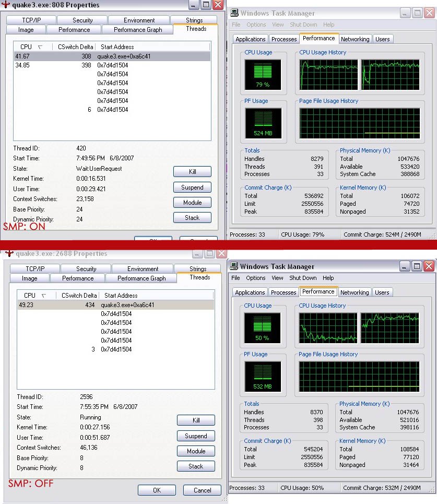Click CPU sort arrow in quake3.exe:808 window

[x=40, y=47]
